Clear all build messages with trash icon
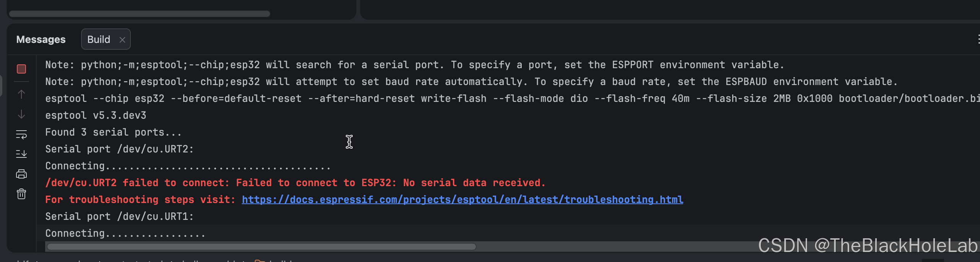Image resolution: width=980 pixels, height=262 pixels. click(x=21, y=194)
